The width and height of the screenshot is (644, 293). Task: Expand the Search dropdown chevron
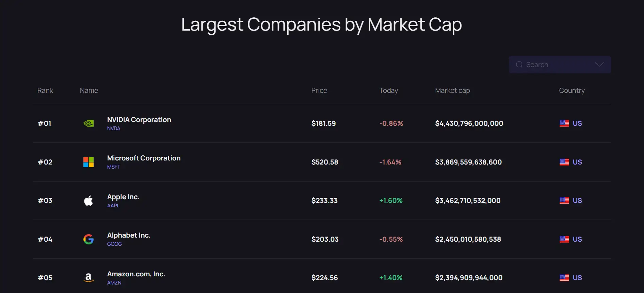pyautogui.click(x=599, y=65)
